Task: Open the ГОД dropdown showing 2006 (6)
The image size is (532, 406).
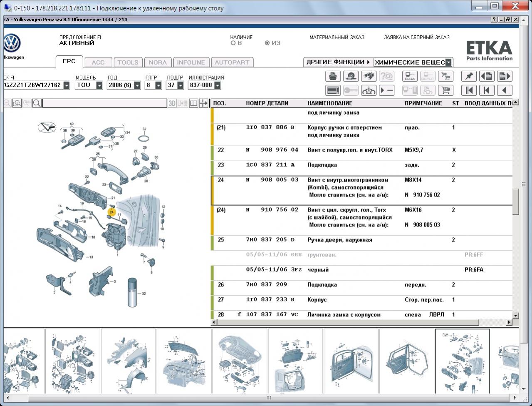Action: click(x=137, y=85)
